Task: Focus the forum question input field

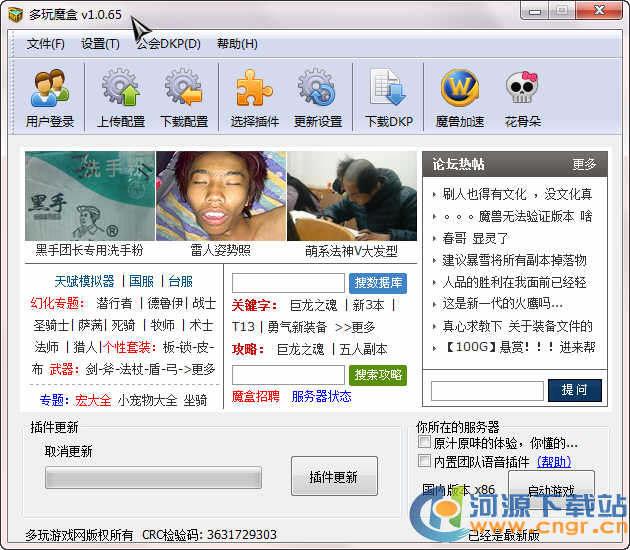Action: coord(487,391)
